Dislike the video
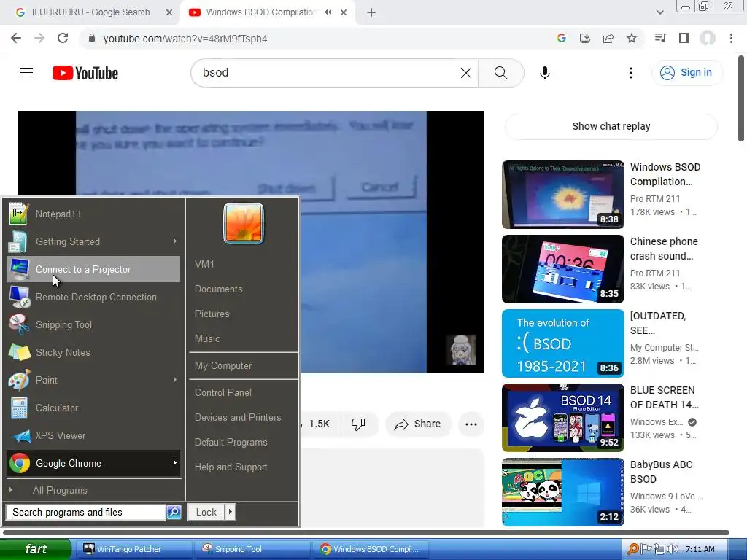Screen dimensions: 747x560 pyautogui.click(x=358, y=424)
